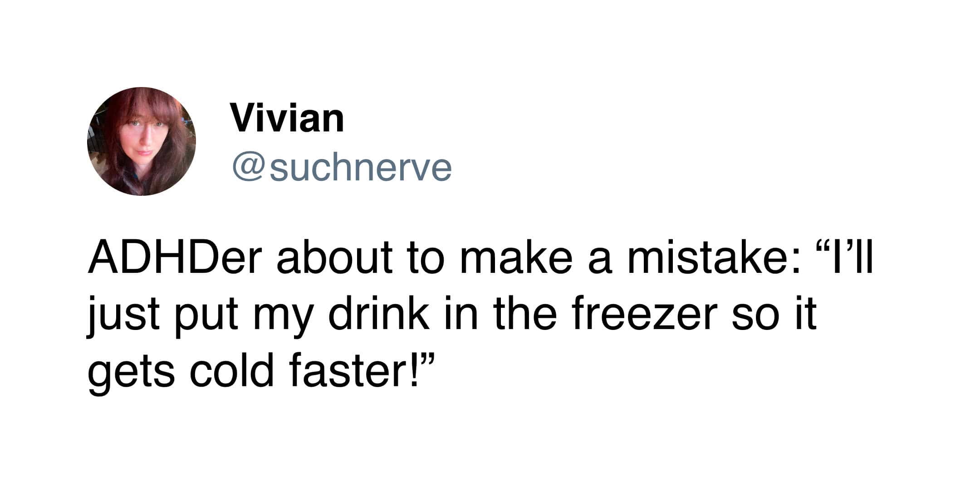
Task: Click the @suchnerve handle
Action: click(x=342, y=168)
